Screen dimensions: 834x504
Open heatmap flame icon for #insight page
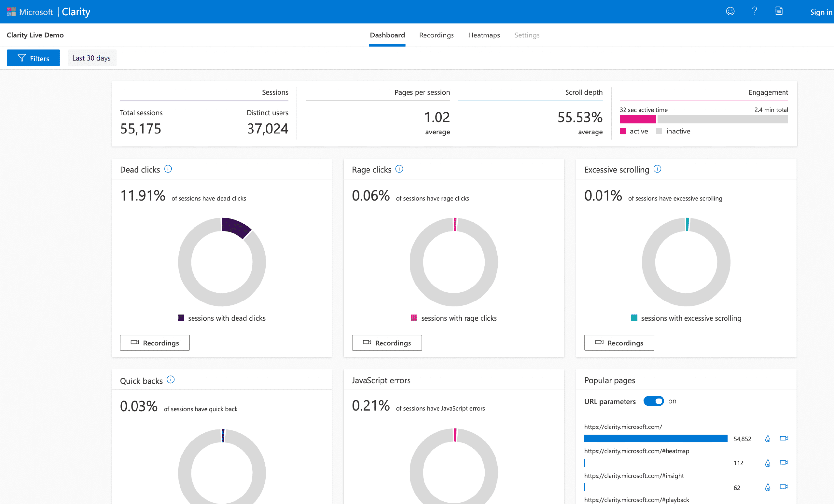[767, 487]
